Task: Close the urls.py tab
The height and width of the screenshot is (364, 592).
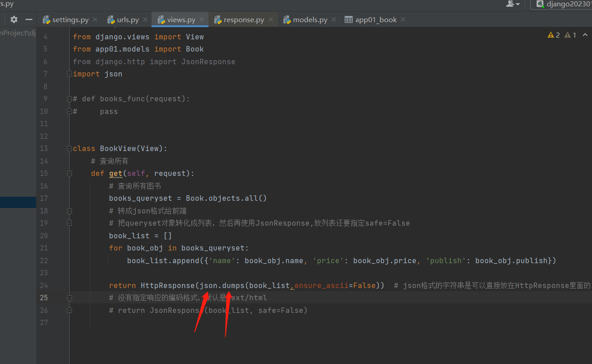Action: (x=145, y=19)
